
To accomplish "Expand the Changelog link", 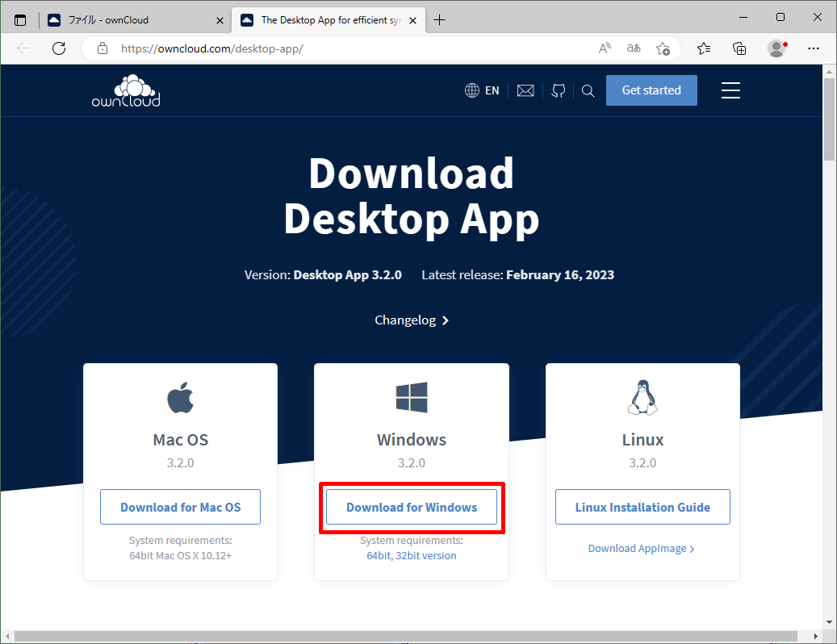I will [412, 320].
